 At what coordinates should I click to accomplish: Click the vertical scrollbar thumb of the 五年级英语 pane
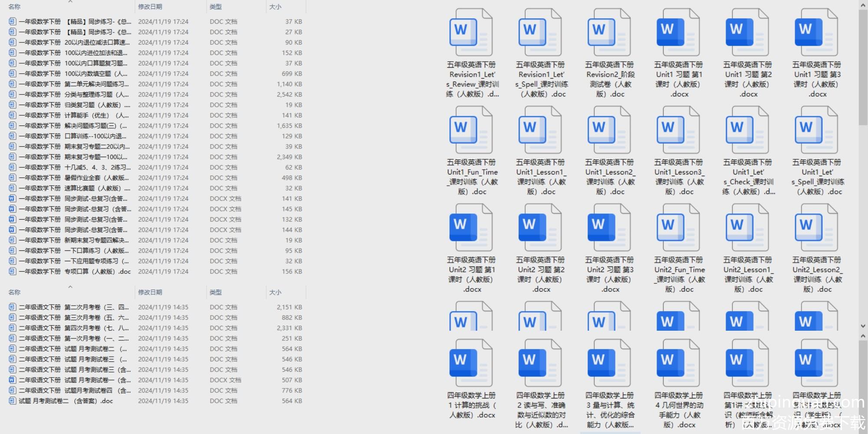coord(863,65)
